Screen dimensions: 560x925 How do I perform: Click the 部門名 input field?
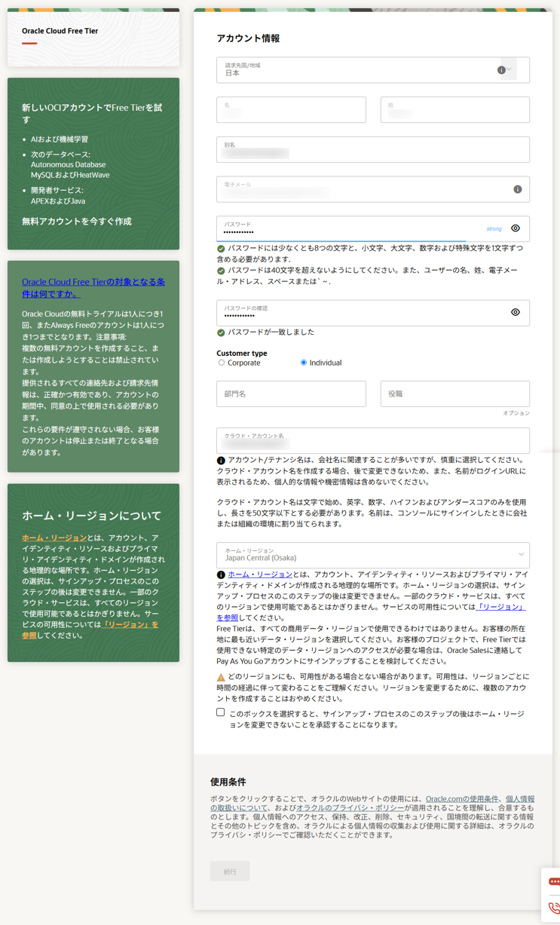291,394
